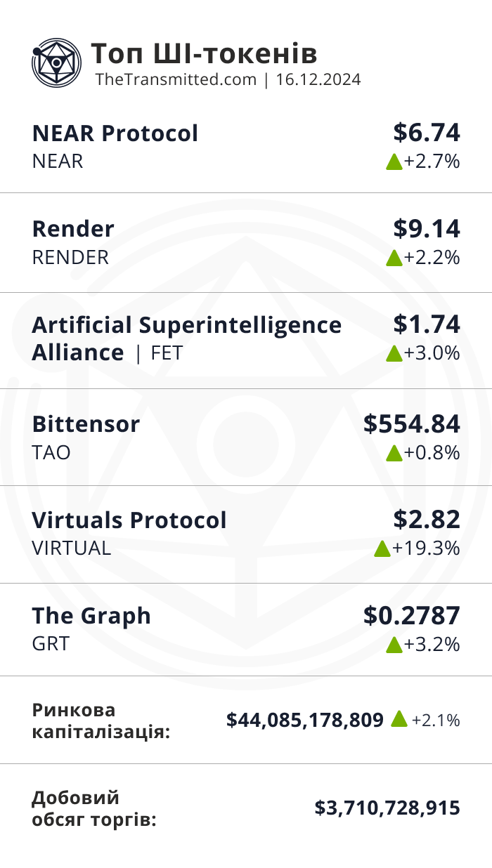Click the $44,085,178,809 market capitalization value
492x868 pixels.
click(305, 720)
